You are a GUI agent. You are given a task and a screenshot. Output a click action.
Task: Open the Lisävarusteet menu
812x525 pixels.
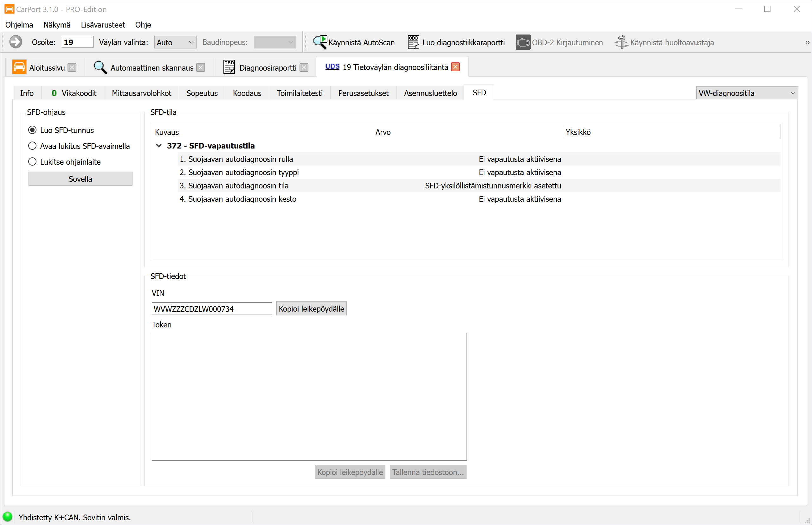tap(103, 25)
